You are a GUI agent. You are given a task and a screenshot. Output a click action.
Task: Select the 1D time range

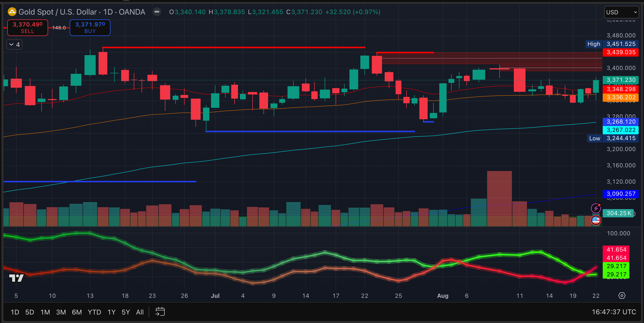(x=15, y=312)
